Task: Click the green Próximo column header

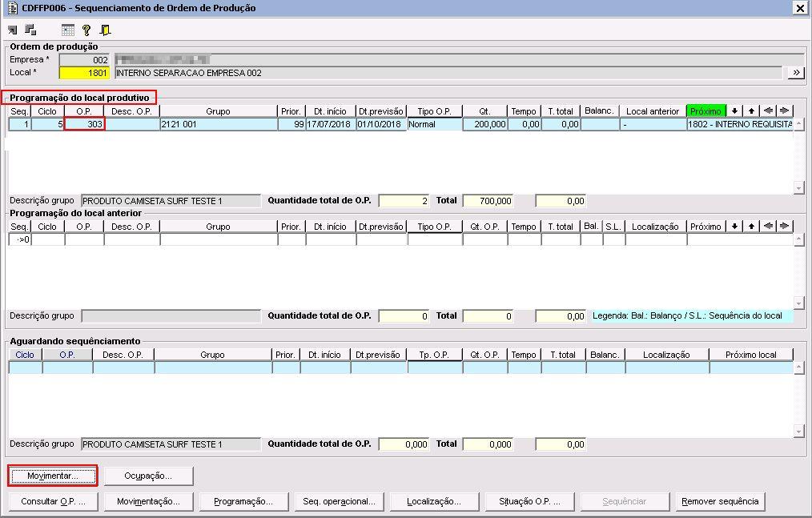Action: point(705,110)
